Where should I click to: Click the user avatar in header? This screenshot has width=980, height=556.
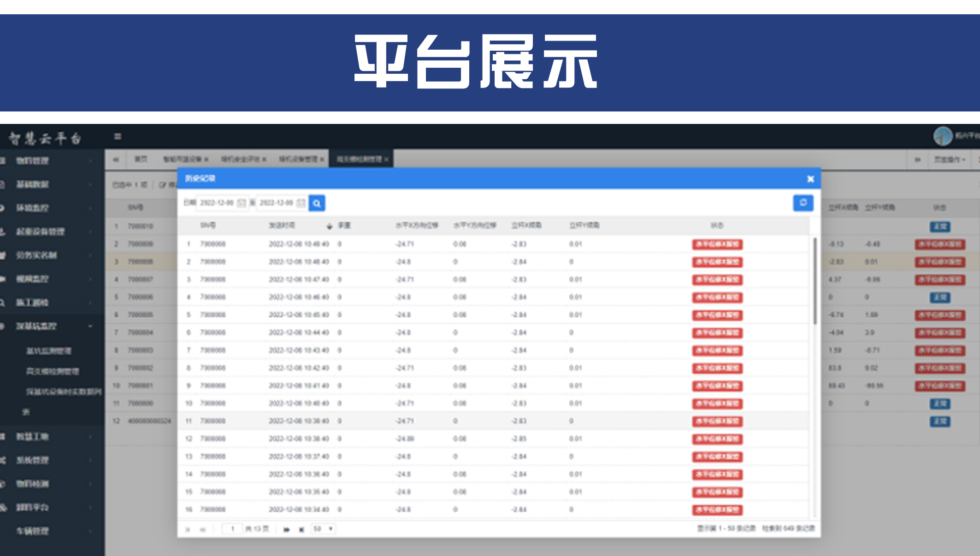(943, 136)
